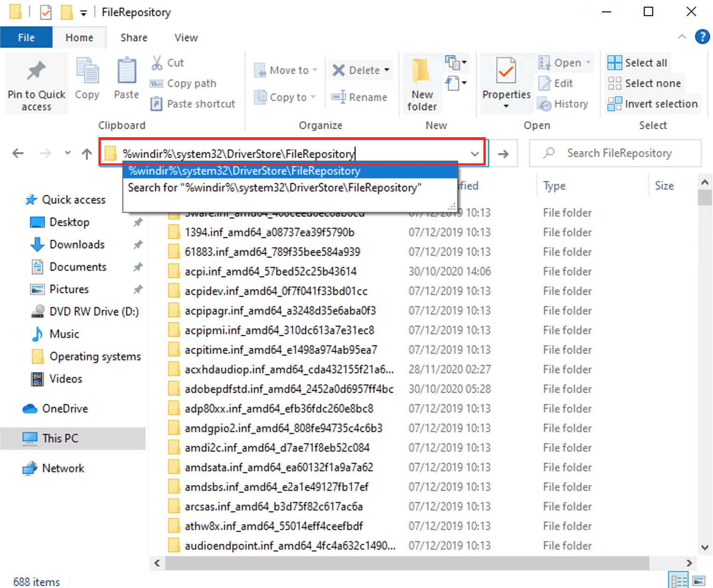713x588 pixels.
Task: Collapse the ribbon with the chevron
Action: [x=682, y=37]
